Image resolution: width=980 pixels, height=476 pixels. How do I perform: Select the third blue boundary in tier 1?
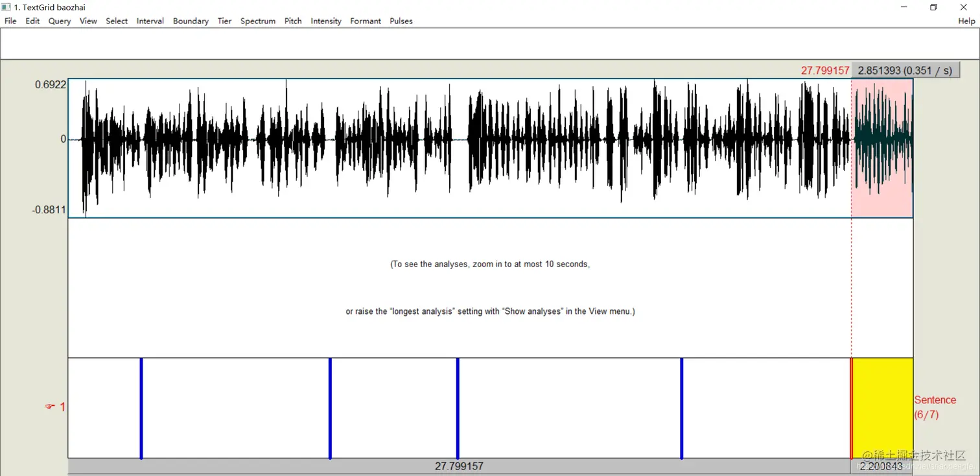(458, 408)
